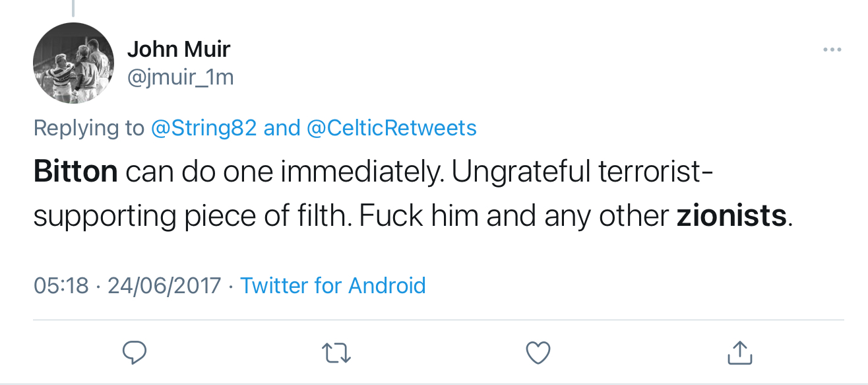Open the @jmuir_1m handle
The image size is (868, 385).
[180, 77]
